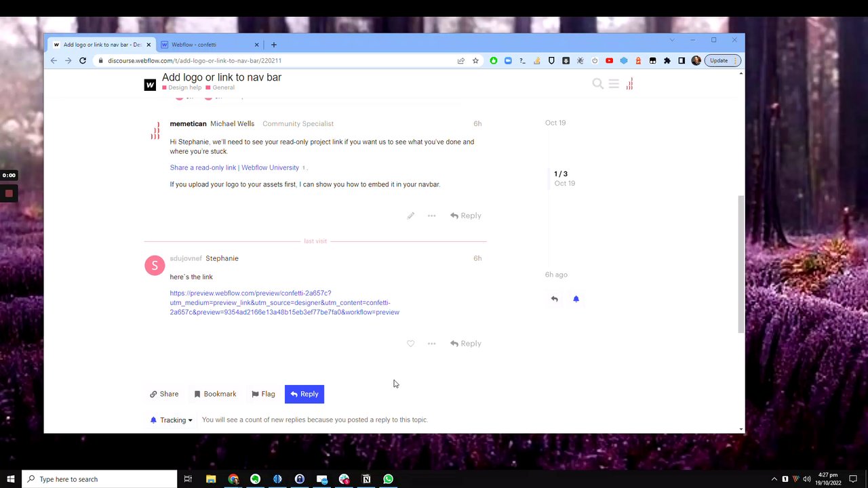This screenshot has width=868, height=488.
Task: Click Stephanie's pink S avatar
Action: point(155,266)
